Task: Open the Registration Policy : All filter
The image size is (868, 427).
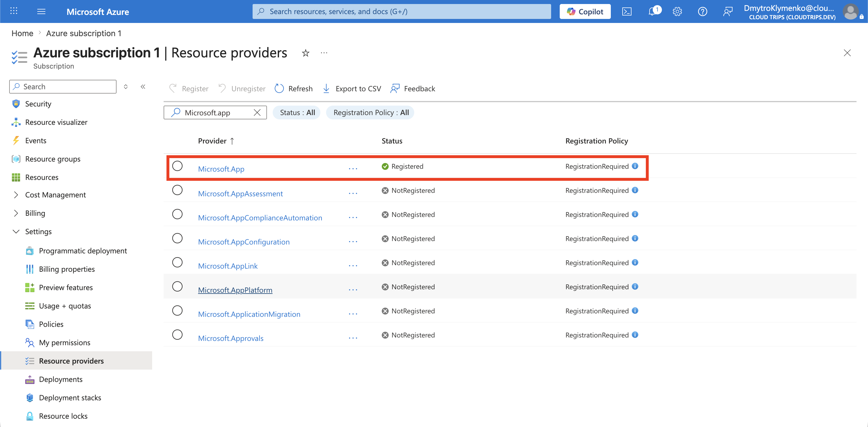Action: point(370,112)
